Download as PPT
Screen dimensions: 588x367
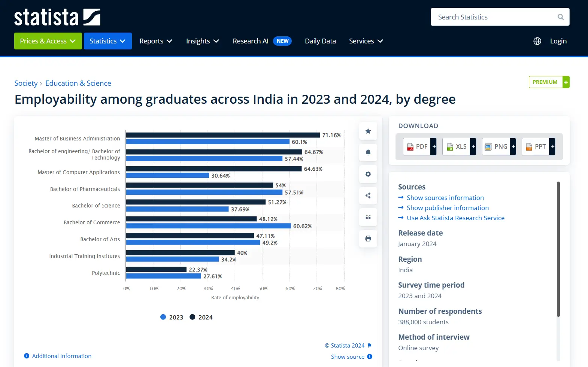pos(539,147)
